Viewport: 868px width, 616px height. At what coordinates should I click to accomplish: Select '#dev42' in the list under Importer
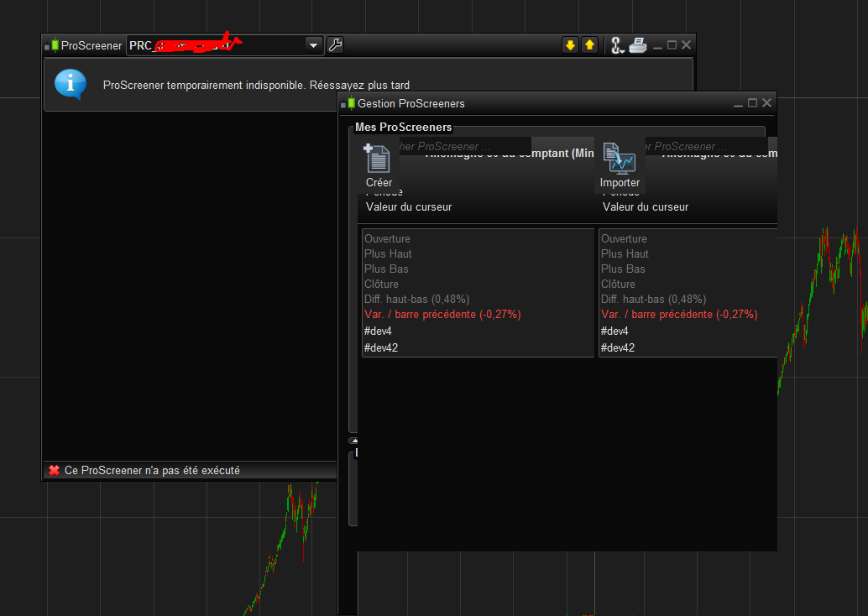tap(618, 347)
